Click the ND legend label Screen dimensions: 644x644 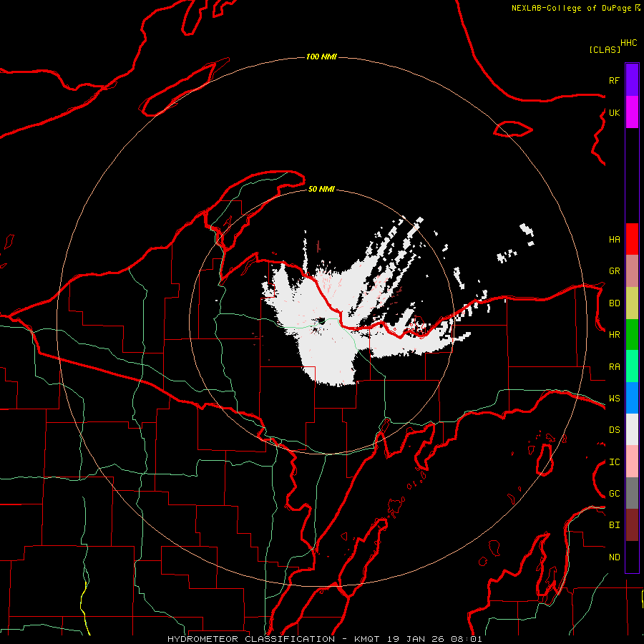tap(614, 557)
